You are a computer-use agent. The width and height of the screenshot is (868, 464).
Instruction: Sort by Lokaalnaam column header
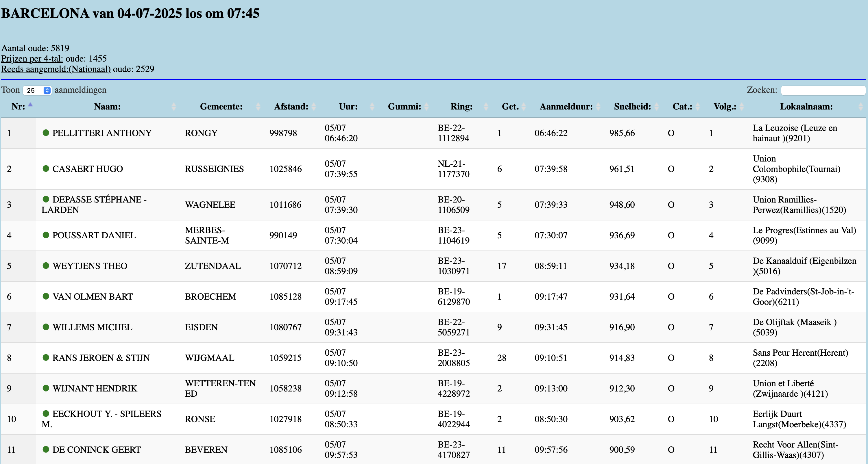[x=806, y=107]
